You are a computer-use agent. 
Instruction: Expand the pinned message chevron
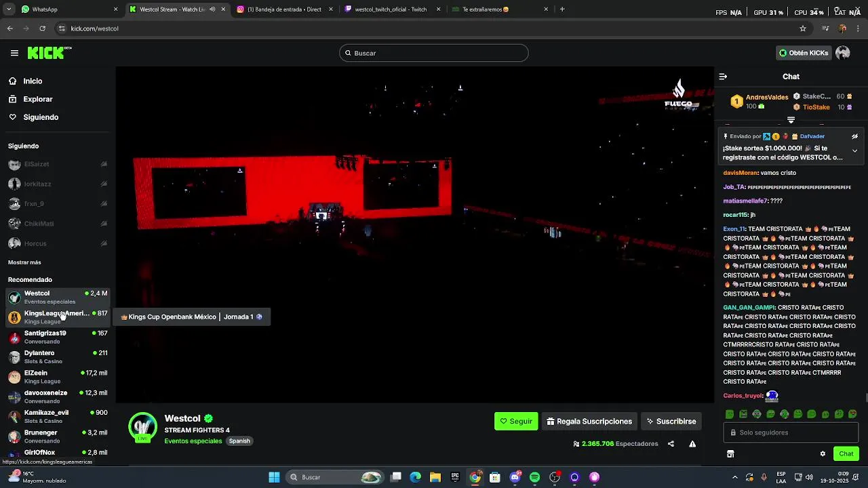pos(854,151)
